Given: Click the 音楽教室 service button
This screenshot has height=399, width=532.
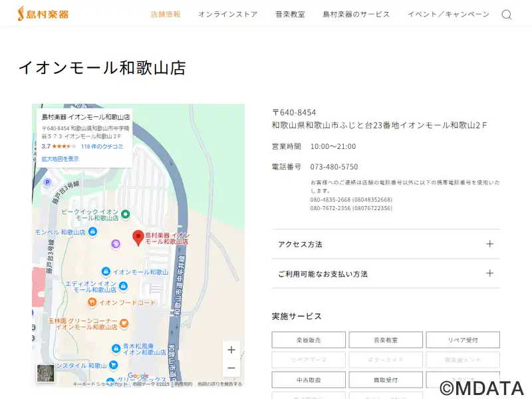Looking at the screenshot, I should pos(386,340).
